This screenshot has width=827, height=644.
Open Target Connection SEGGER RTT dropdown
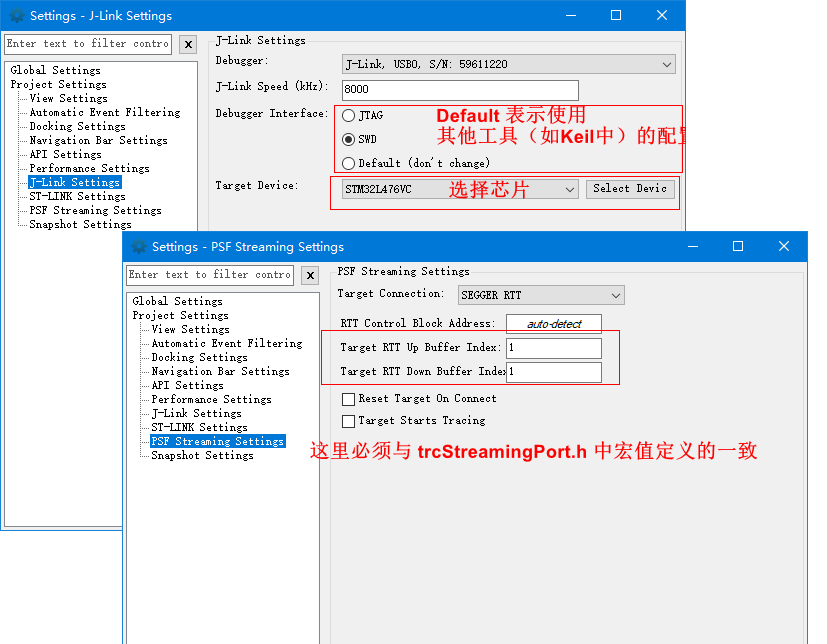coord(541,295)
